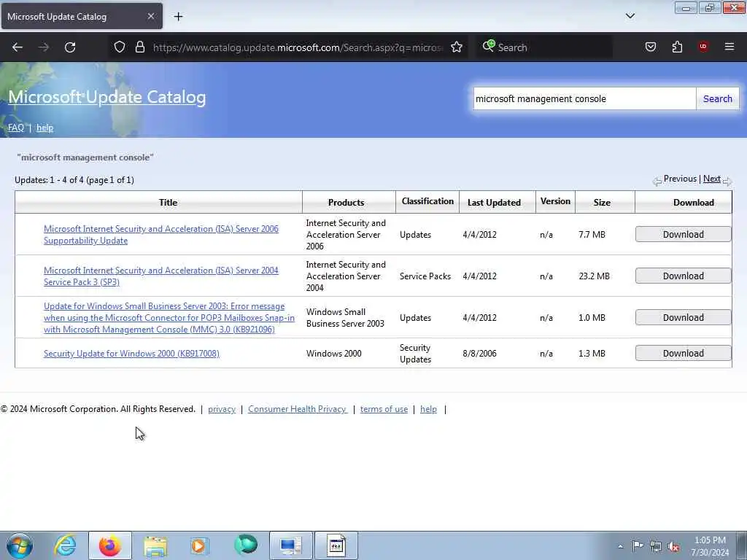Screen dimensions: 747x560
Task: Click the green round taskbar application icon
Action: (246, 545)
